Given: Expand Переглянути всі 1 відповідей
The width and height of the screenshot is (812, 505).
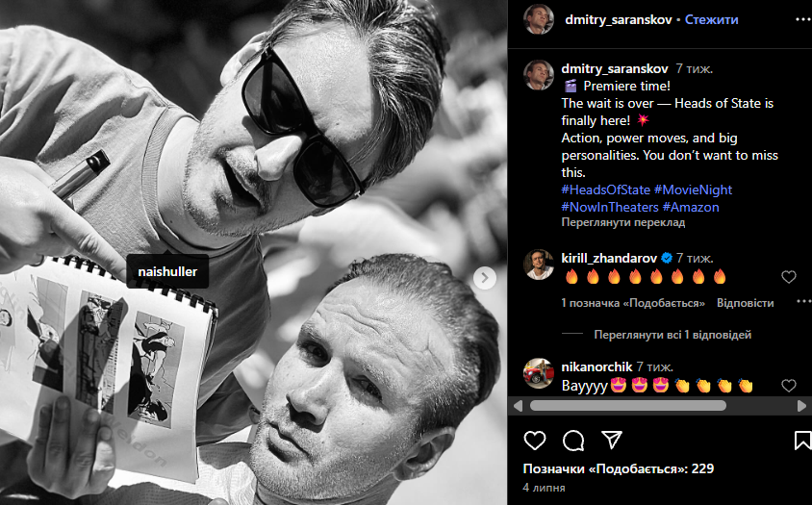Looking at the screenshot, I should [672, 335].
